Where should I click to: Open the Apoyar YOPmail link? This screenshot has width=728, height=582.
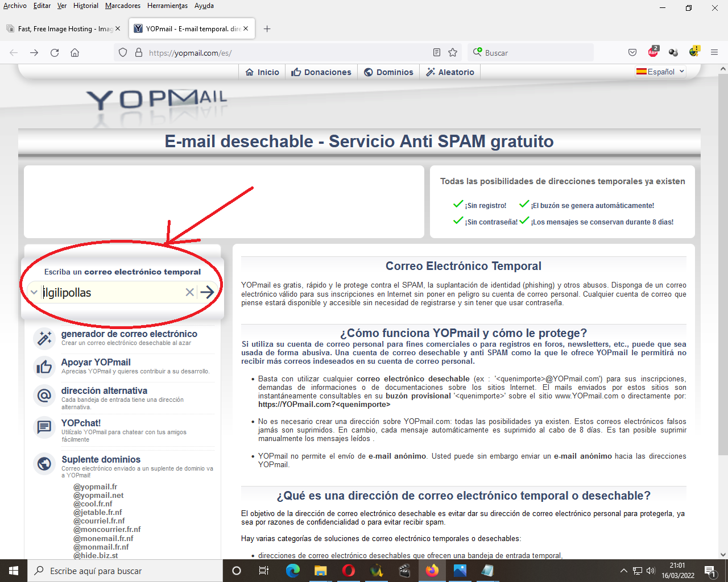96,362
